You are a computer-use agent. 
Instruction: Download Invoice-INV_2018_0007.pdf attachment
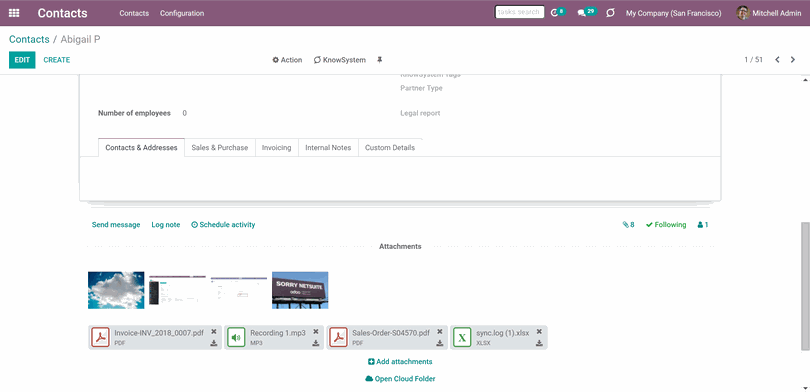point(214,343)
